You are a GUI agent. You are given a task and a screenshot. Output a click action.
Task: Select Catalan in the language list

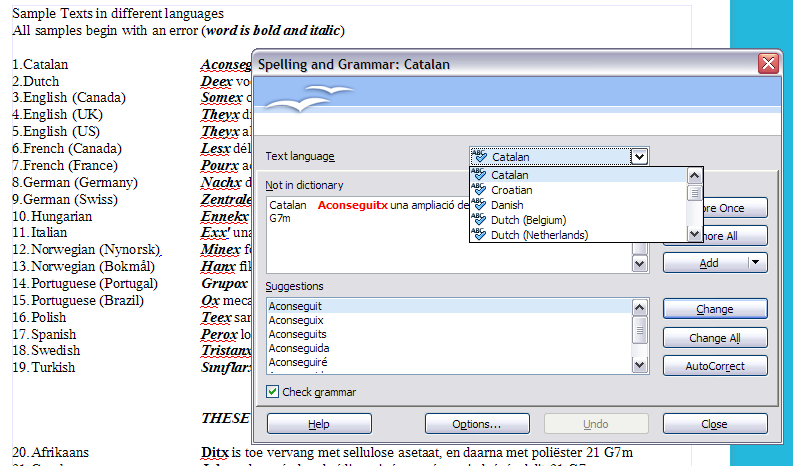coord(511,175)
